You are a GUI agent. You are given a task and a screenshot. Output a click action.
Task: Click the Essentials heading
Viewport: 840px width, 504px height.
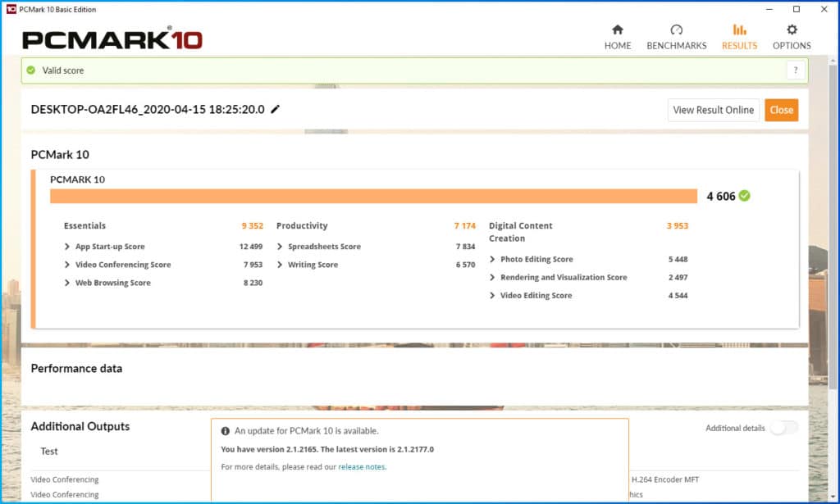pos(84,226)
